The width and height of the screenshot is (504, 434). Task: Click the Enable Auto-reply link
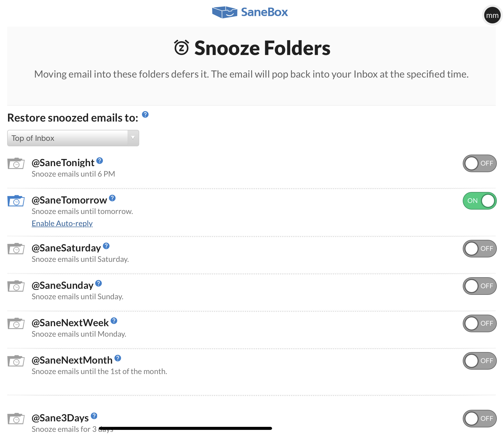click(x=62, y=223)
